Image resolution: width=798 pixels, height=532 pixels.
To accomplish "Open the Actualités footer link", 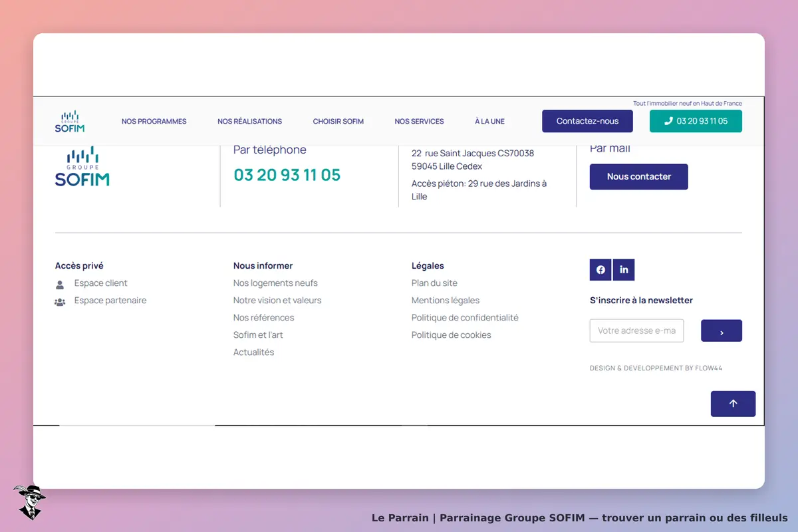I will click(254, 352).
